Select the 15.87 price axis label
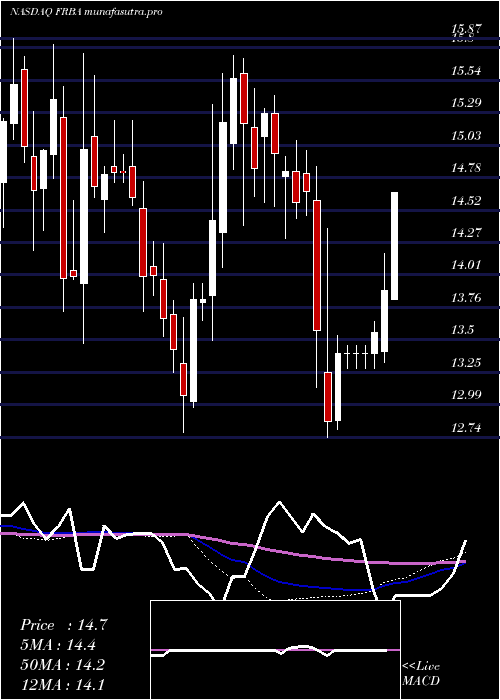Viewport: 500px width, 700px height. (466, 30)
